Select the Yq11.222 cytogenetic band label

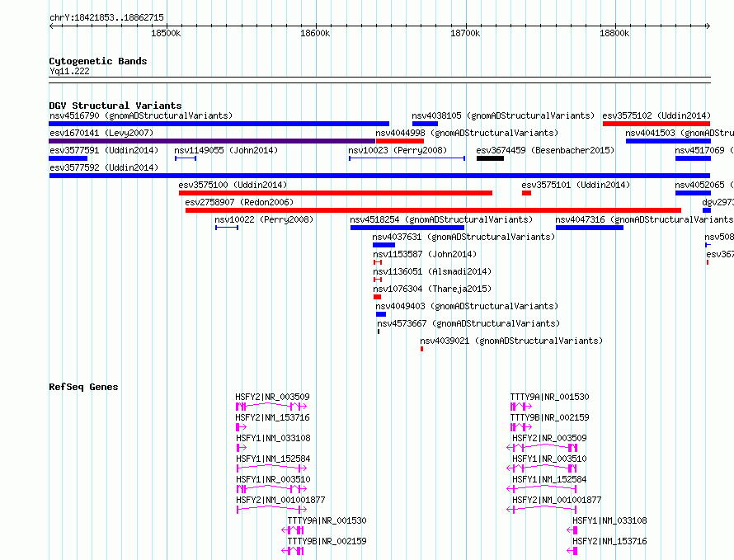pyautogui.click(x=69, y=71)
